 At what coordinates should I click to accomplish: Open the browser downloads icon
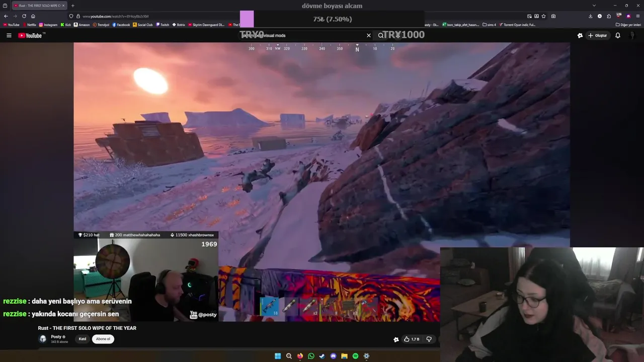pos(590,16)
